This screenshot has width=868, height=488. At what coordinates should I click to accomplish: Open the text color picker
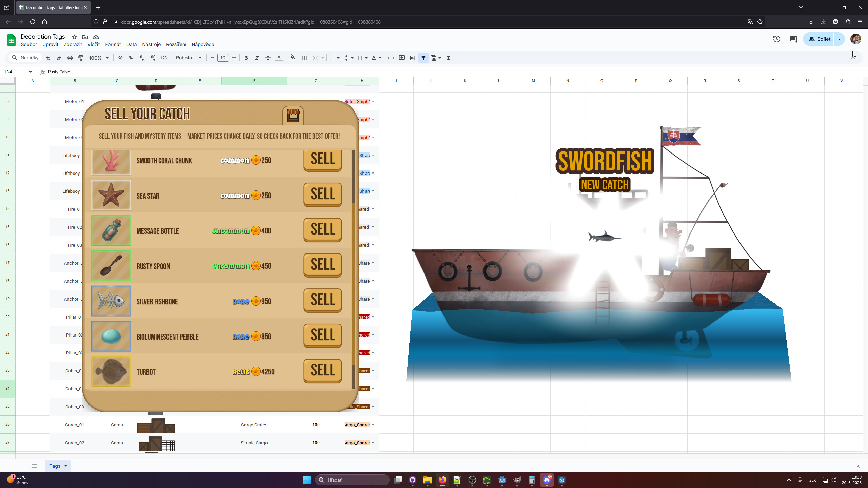(279, 58)
